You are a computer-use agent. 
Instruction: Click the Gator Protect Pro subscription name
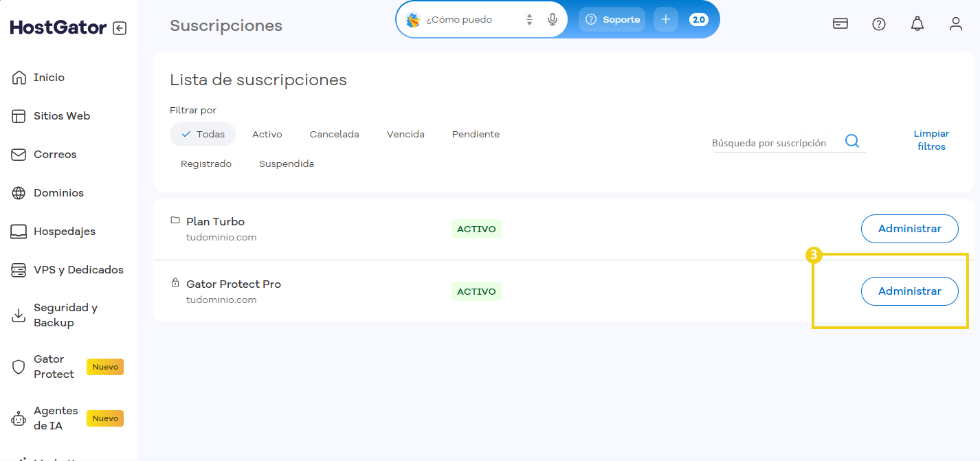click(x=234, y=284)
